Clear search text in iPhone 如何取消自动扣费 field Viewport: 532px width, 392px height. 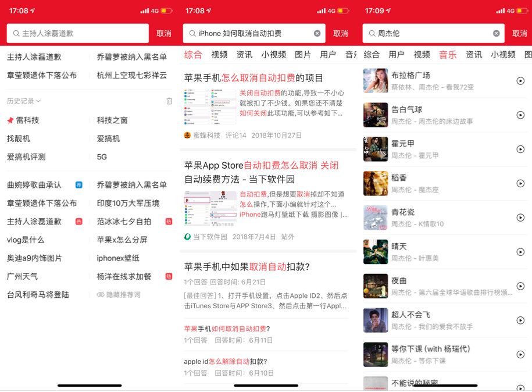(317, 33)
